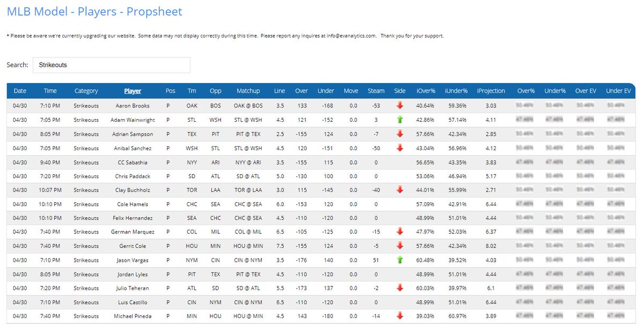Image resolution: width=644 pixels, height=324 pixels.
Task: Sort by the Over EV column header
Action: 586,91
